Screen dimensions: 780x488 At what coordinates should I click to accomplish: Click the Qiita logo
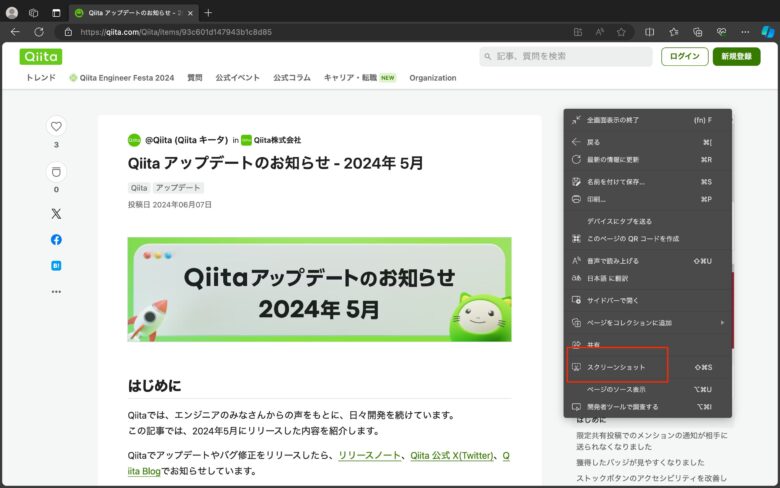point(41,56)
